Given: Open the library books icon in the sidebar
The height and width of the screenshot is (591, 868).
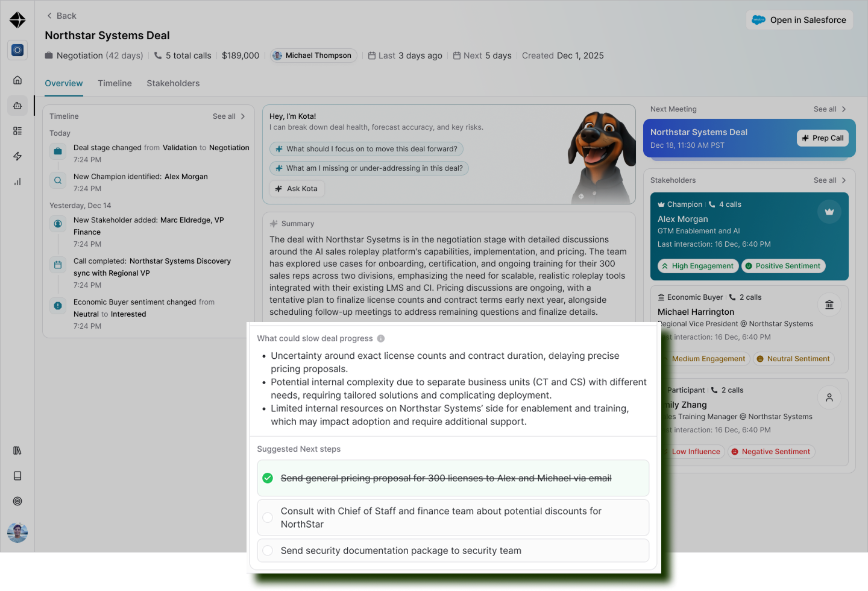Looking at the screenshot, I should pos(17,450).
